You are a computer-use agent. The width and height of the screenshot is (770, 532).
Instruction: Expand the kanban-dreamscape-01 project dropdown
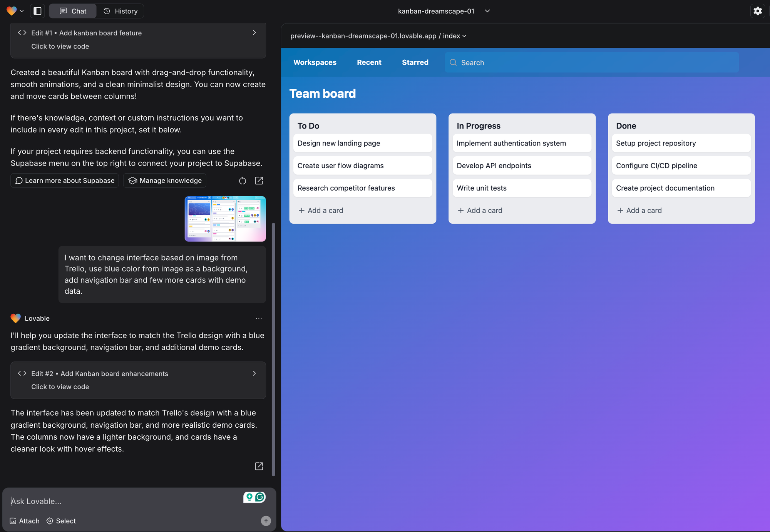click(x=487, y=11)
